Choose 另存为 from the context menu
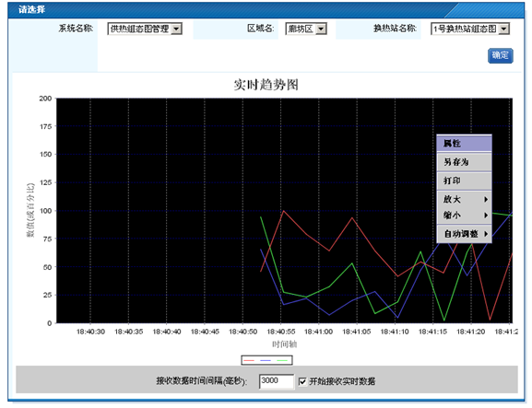This screenshot has width=532, height=408. [464, 162]
